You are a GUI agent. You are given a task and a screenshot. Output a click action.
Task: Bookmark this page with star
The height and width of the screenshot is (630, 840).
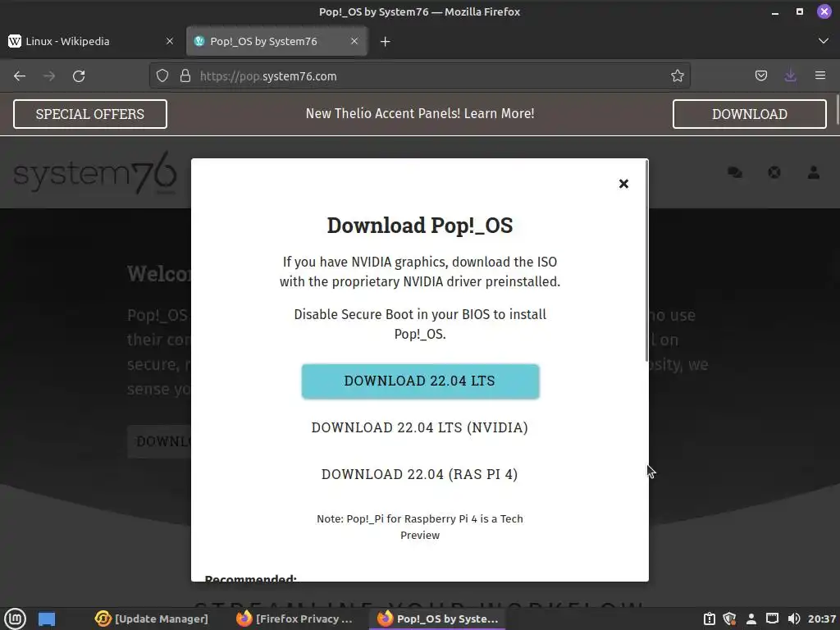(x=677, y=76)
